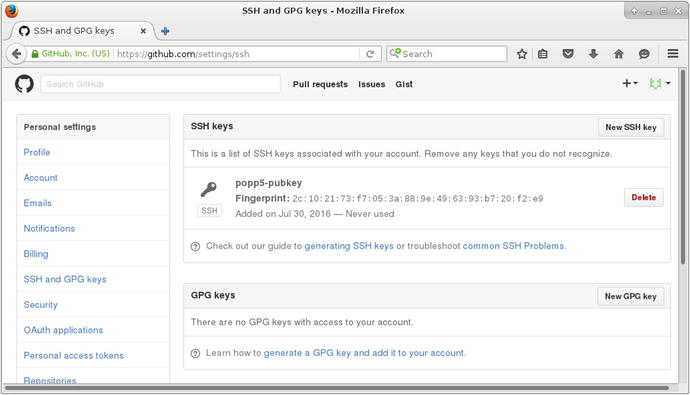
Task: Focus the Search GitHub field
Action: pos(160,84)
